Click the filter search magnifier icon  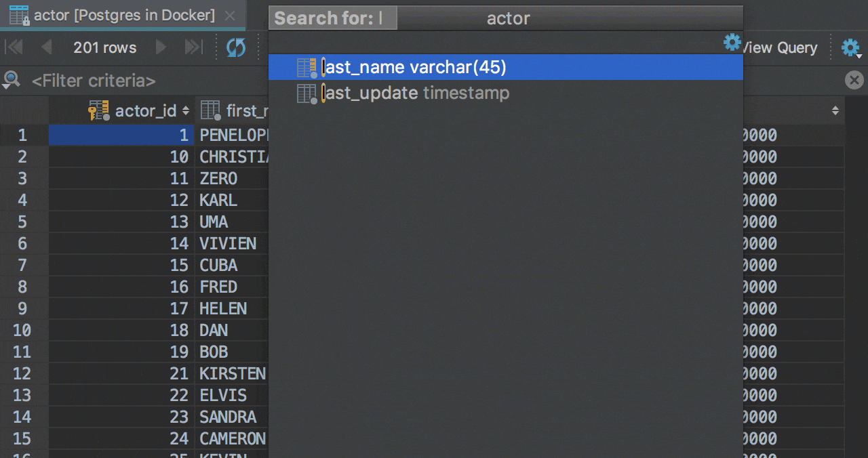click(12, 81)
